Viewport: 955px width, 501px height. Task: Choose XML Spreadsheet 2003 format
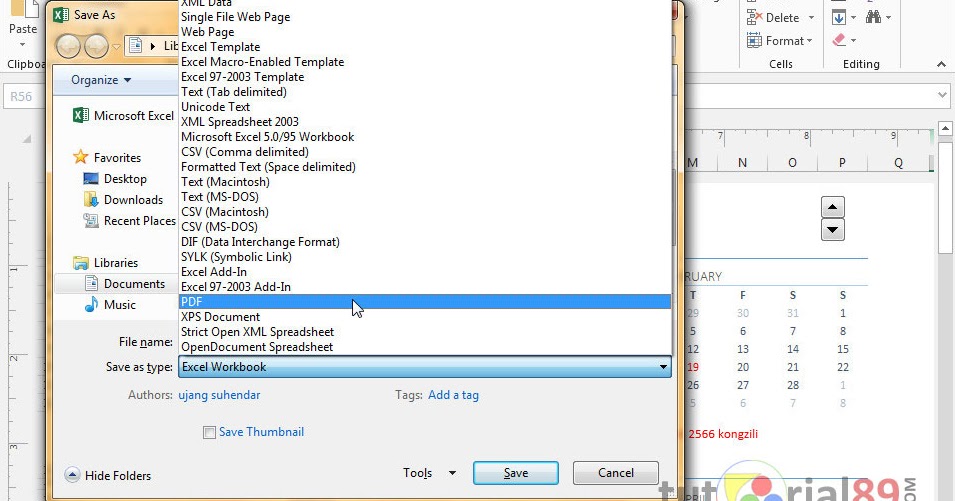pos(425,122)
